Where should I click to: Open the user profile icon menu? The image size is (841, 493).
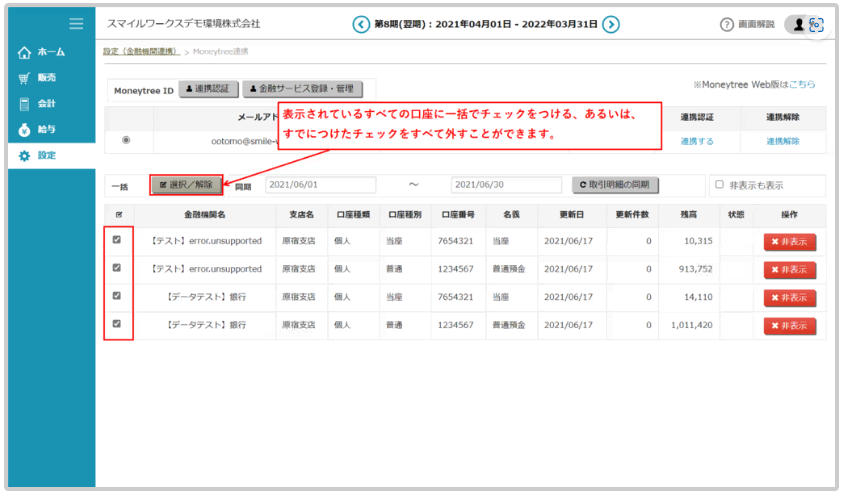coord(799,24)
